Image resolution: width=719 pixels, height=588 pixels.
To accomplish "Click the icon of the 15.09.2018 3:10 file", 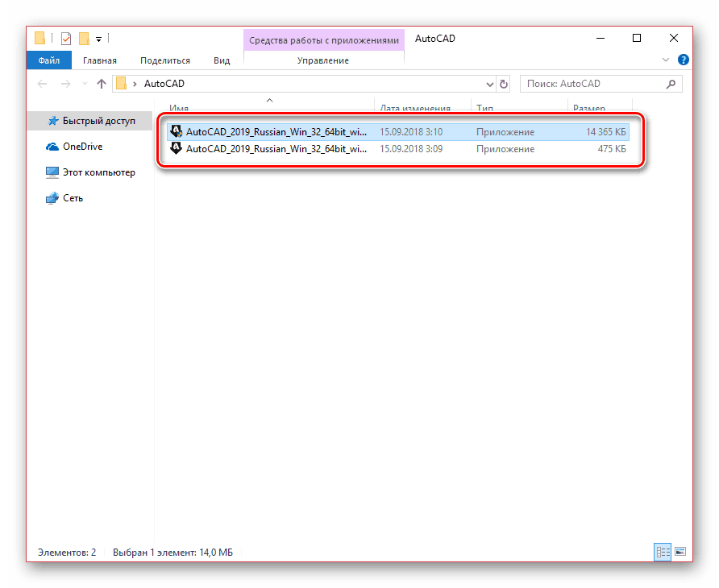I will pyautogui.click(x=176, y=131).
